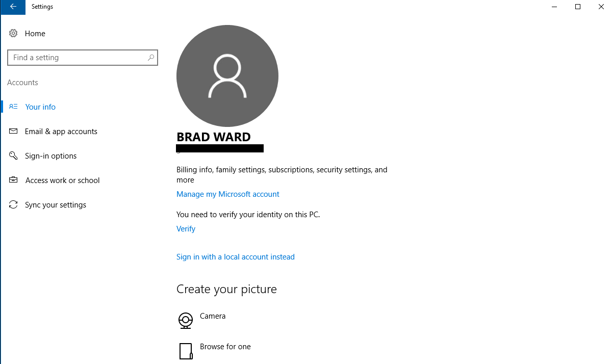Choose Camera to create your picture
612x364 pixels.
pyautogui.click(x=213, y=316)
